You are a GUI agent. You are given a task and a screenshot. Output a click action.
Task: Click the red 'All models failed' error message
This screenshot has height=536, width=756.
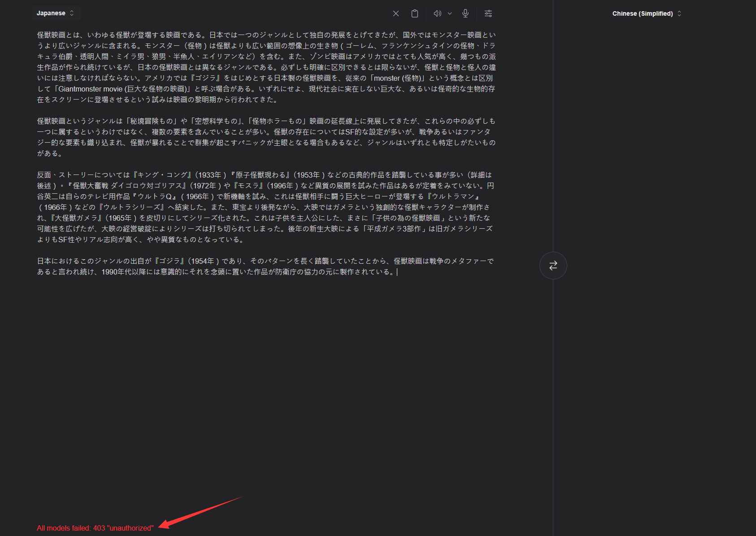95,528
